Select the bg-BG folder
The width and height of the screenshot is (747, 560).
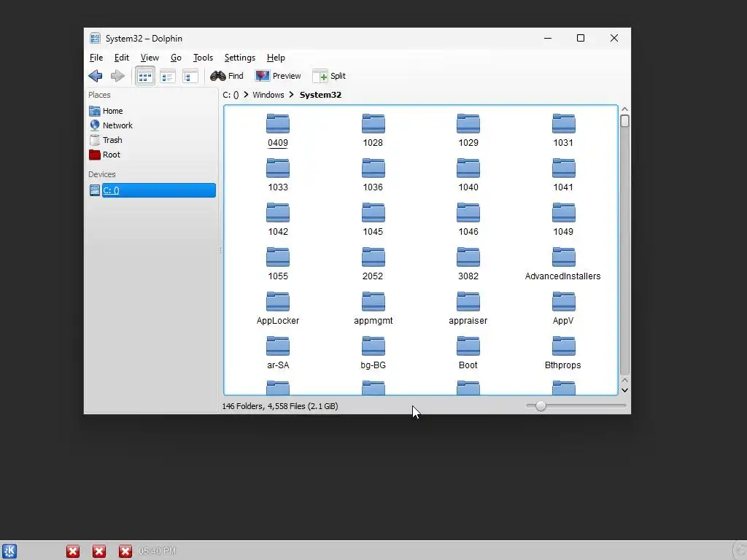click(373, 354)
